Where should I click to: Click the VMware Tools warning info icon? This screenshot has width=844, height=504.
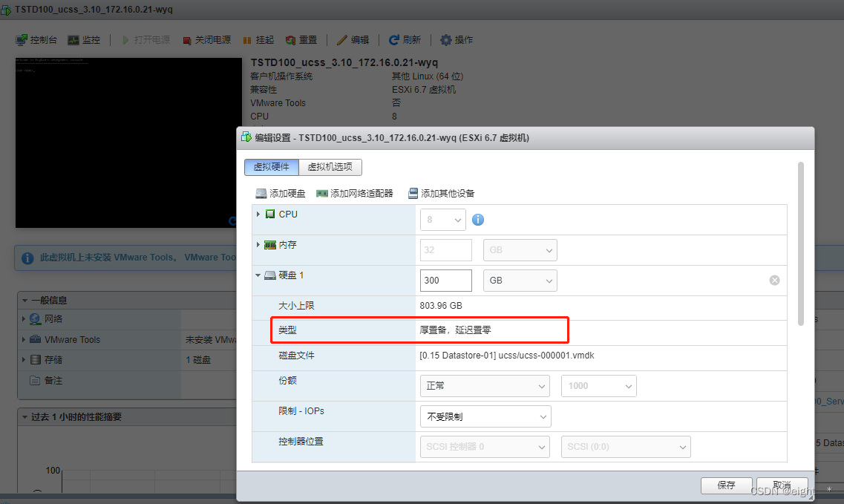[27, 258]
